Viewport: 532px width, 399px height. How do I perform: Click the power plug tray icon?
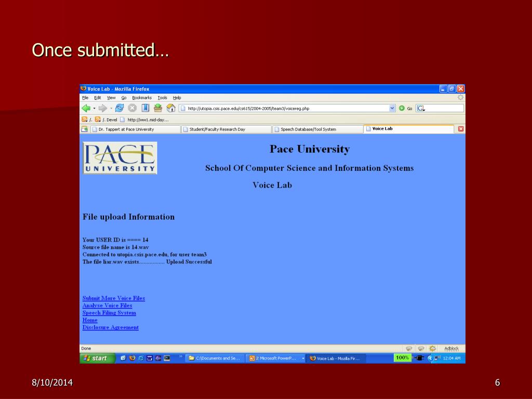(419, 358)
